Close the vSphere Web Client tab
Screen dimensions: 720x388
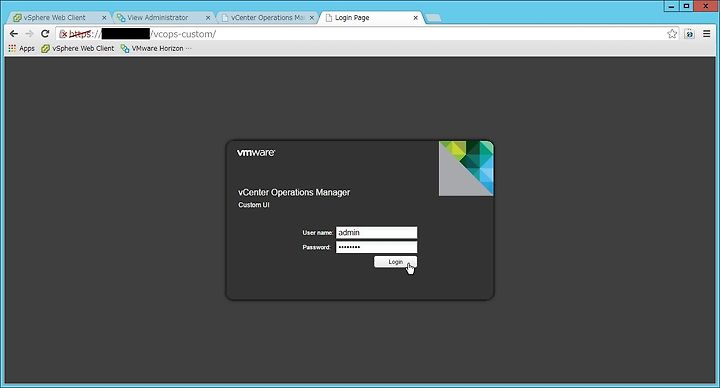point(104,18)
